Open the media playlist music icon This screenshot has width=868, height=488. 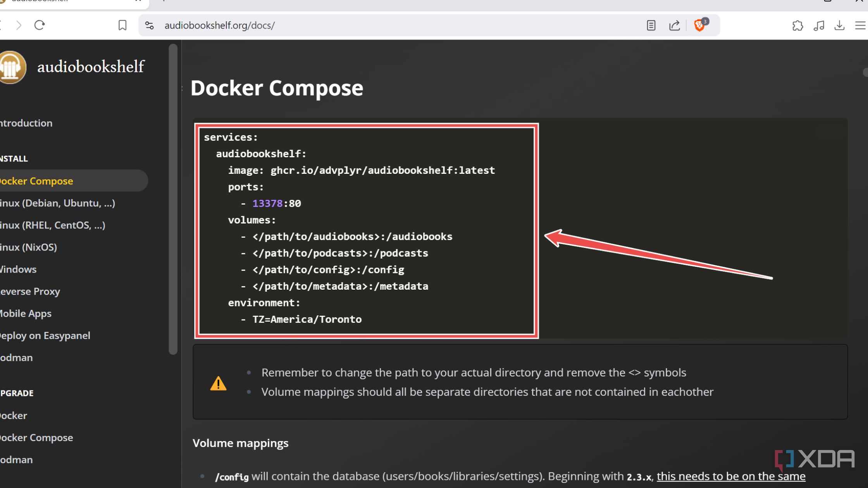click(x=818, y=26)
